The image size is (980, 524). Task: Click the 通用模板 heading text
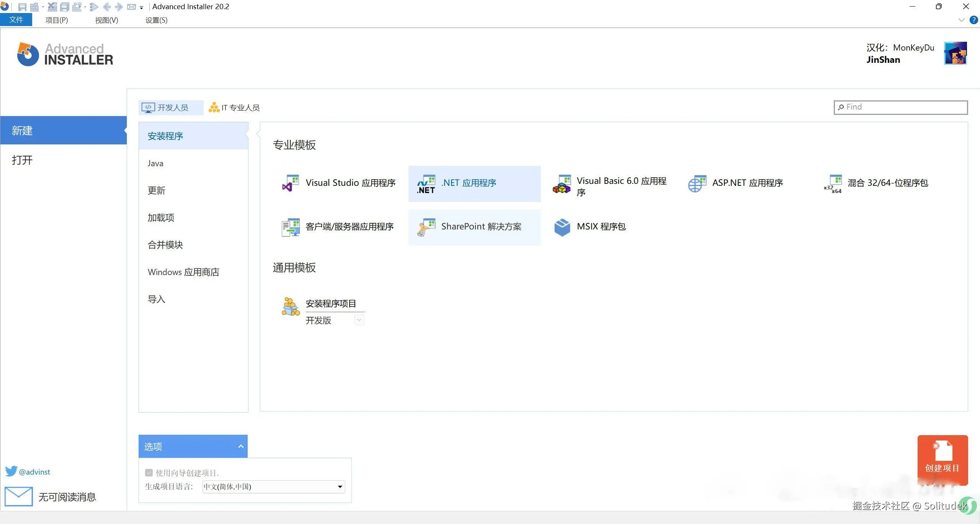294,267
